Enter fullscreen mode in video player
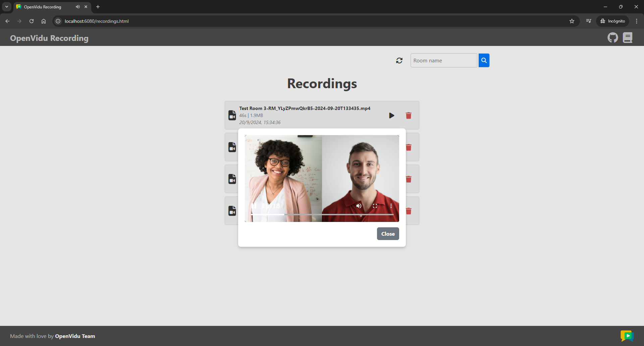The image size is (644, 346). 375,206
